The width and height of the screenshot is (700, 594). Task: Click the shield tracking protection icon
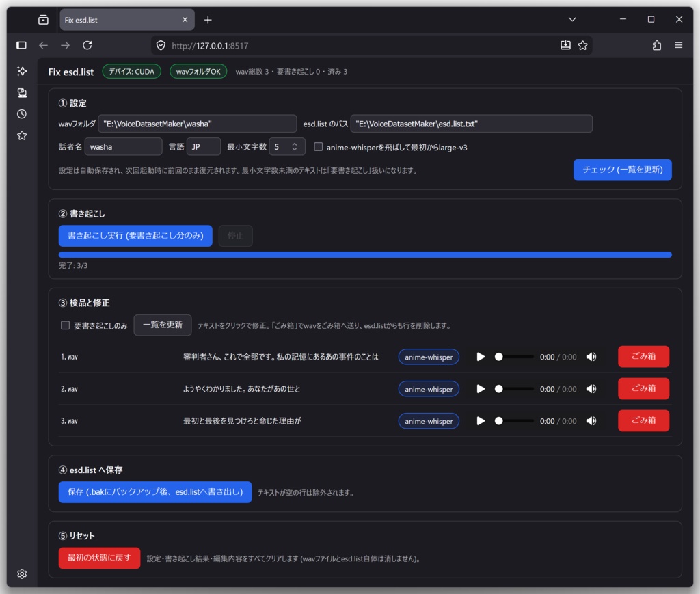[x=161, y=46]
